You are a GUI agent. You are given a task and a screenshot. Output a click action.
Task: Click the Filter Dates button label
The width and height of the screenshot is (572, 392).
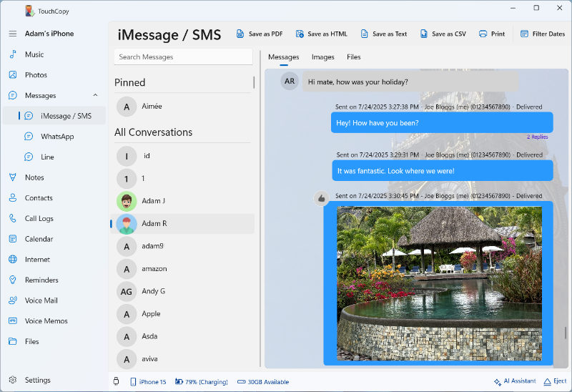tap(548, 34)
